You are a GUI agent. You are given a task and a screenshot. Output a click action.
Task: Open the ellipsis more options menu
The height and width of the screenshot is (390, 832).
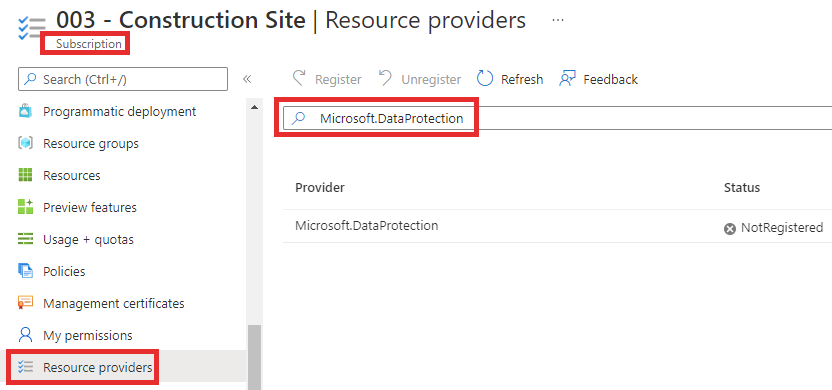point(558,20)
